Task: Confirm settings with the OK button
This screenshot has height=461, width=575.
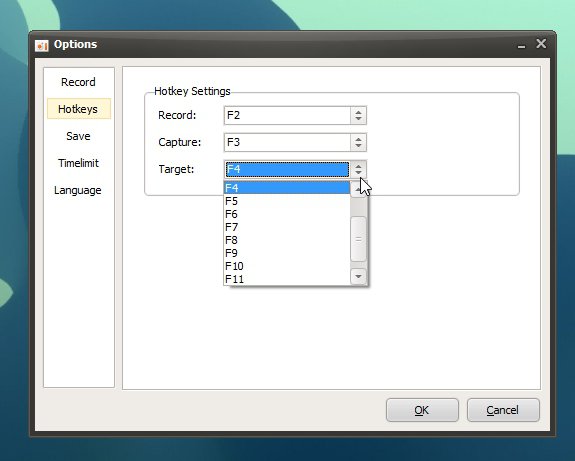Action: (422, 410)
